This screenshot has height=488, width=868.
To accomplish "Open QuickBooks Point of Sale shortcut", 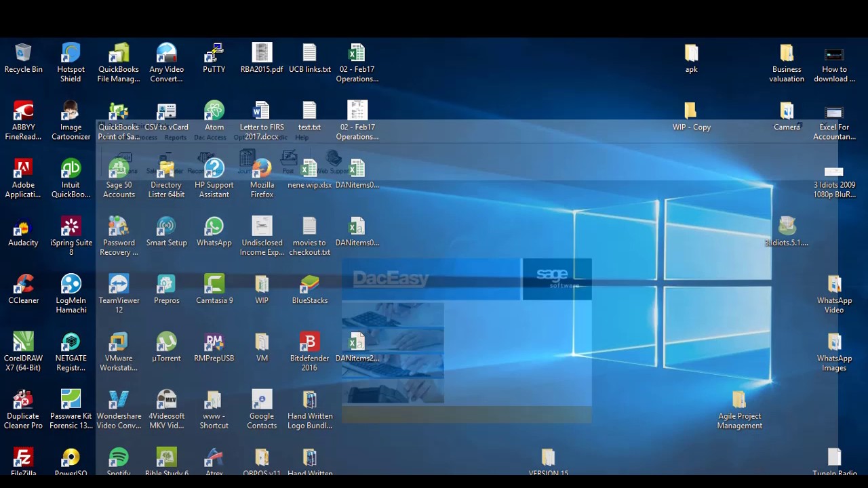I will click(x=119, y=121).
